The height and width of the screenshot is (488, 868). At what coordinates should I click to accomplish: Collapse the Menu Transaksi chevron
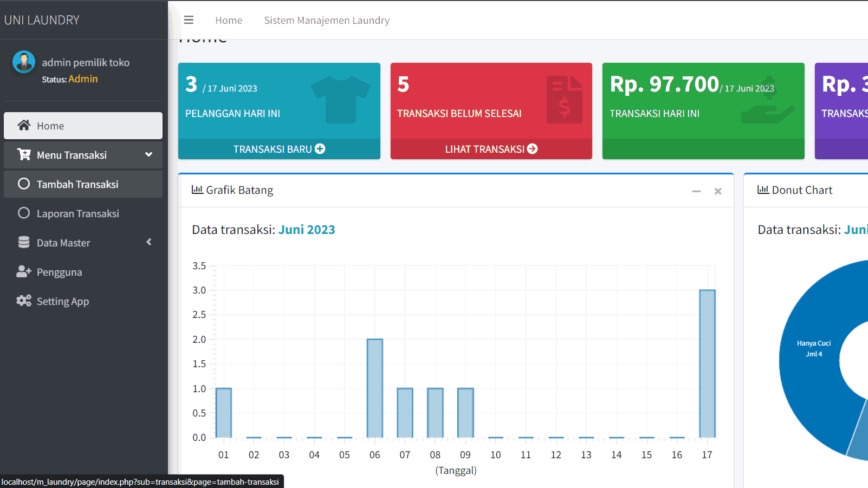(148, 154)
